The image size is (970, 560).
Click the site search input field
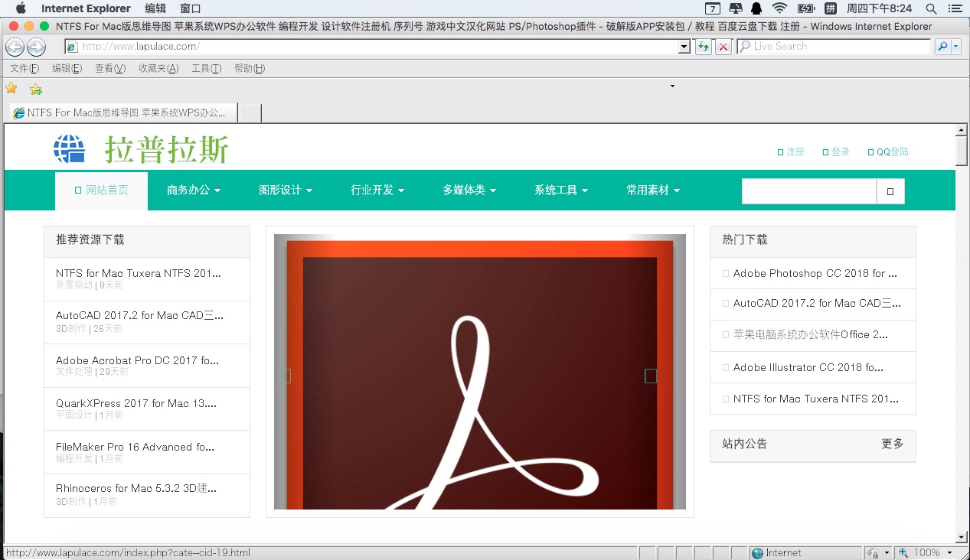point(808,191)
